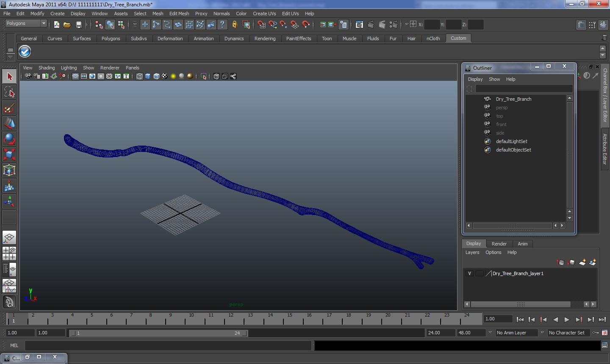Toggle use all lights yellow sphere
Screen dimensions: 610x364
tap(173, 76)
